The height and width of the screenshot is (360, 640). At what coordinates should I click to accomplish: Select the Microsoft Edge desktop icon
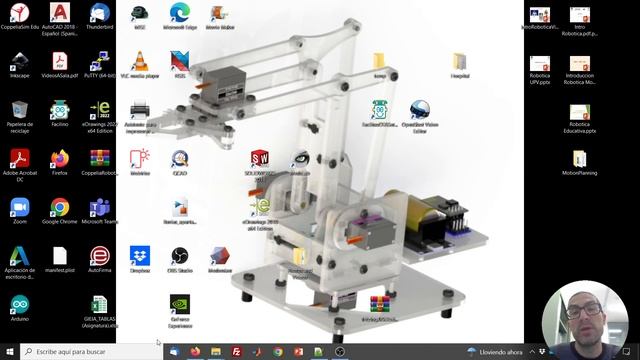coord(180,16)
